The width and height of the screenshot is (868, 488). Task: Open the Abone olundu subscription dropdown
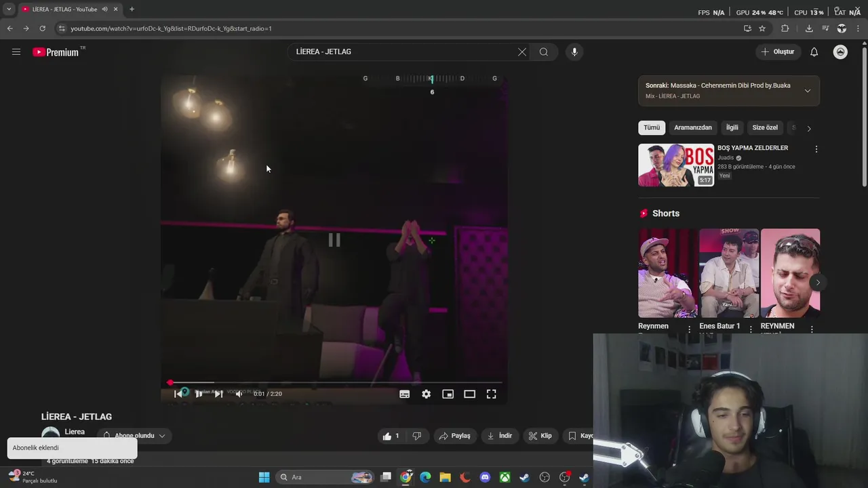[x=134, y=436]
